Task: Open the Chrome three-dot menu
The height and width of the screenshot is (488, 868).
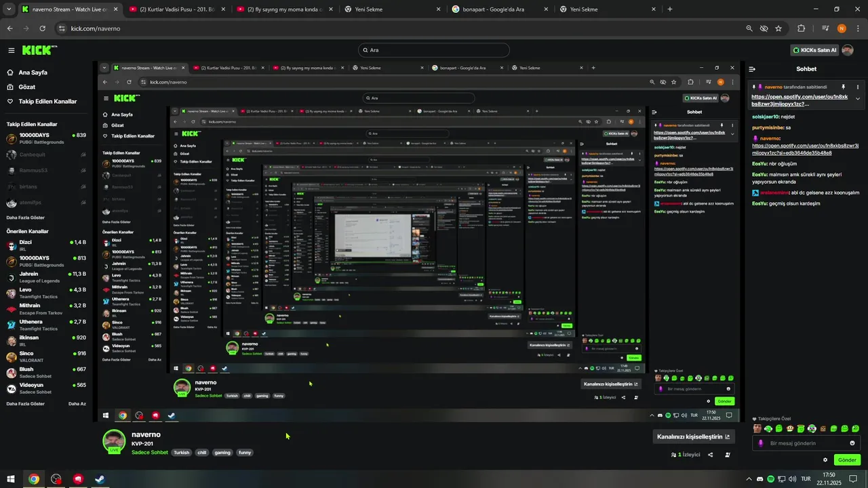Action: click(x=858, y=28)
